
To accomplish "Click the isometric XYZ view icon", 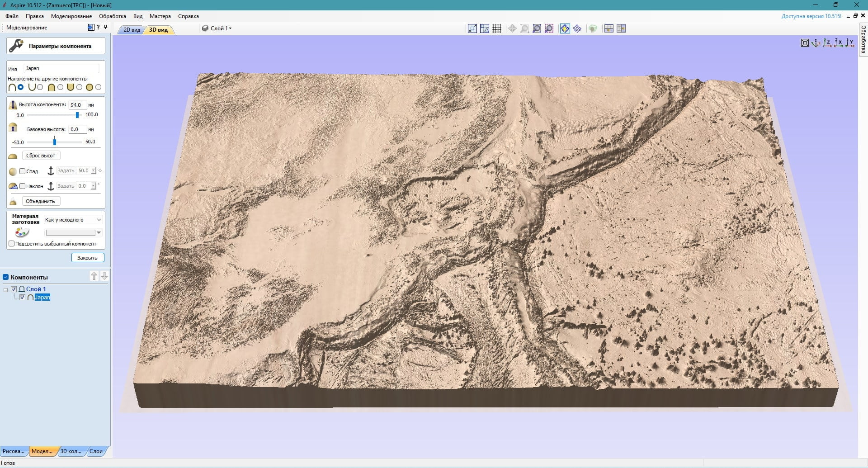I will [x=816, y=43].
